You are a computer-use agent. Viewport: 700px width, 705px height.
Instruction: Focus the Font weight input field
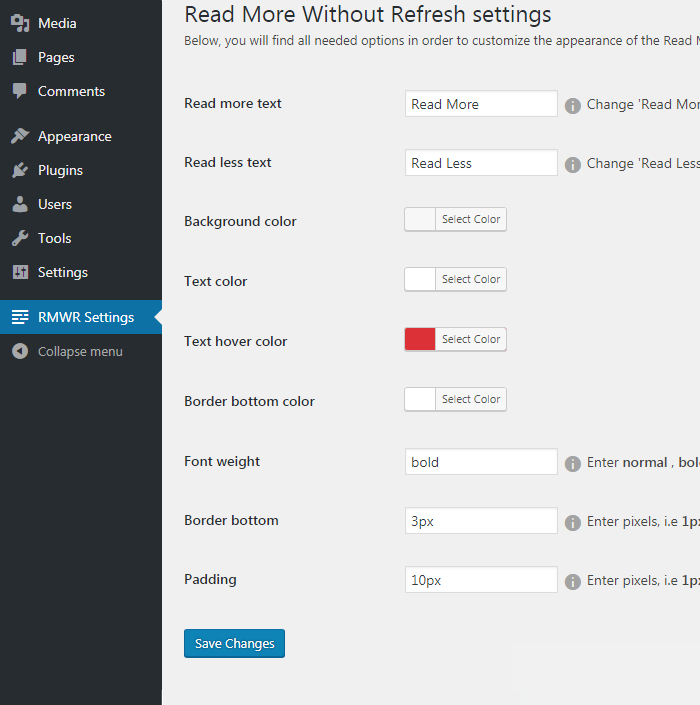point(481,462)
